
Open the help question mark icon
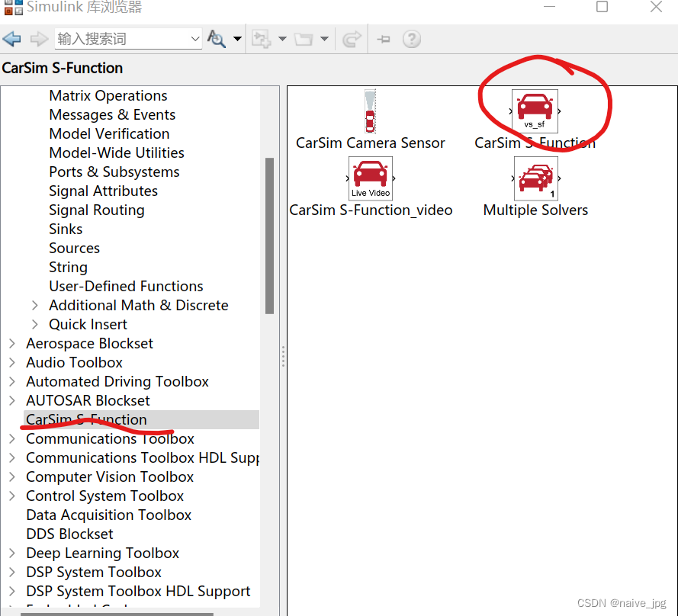tap(412, 39)
